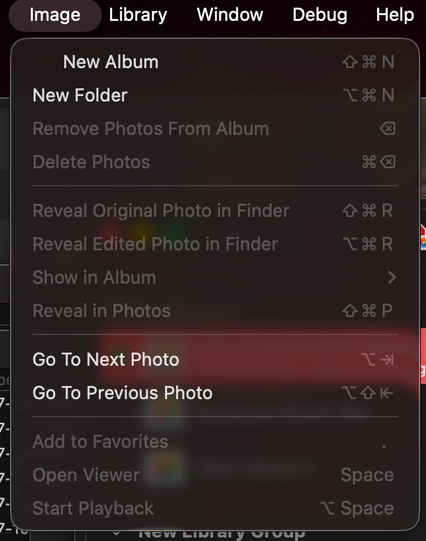Image resolution: width=426 pixels, height=541 pixels.
Task: Expand the Show in Album submenu
Action: coord(215,277)
